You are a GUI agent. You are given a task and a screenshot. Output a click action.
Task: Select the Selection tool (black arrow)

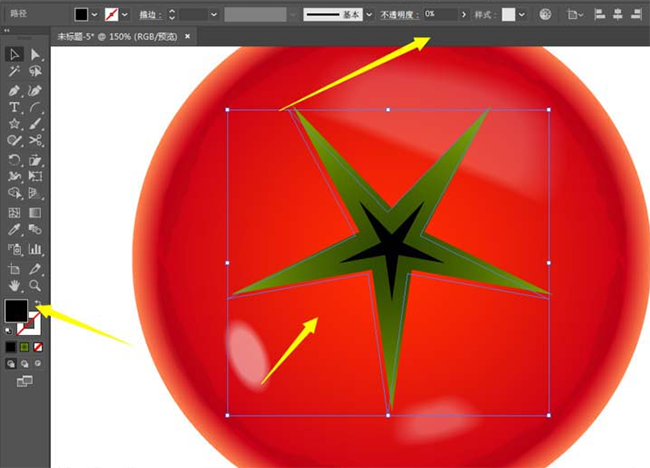coord(14,54)
